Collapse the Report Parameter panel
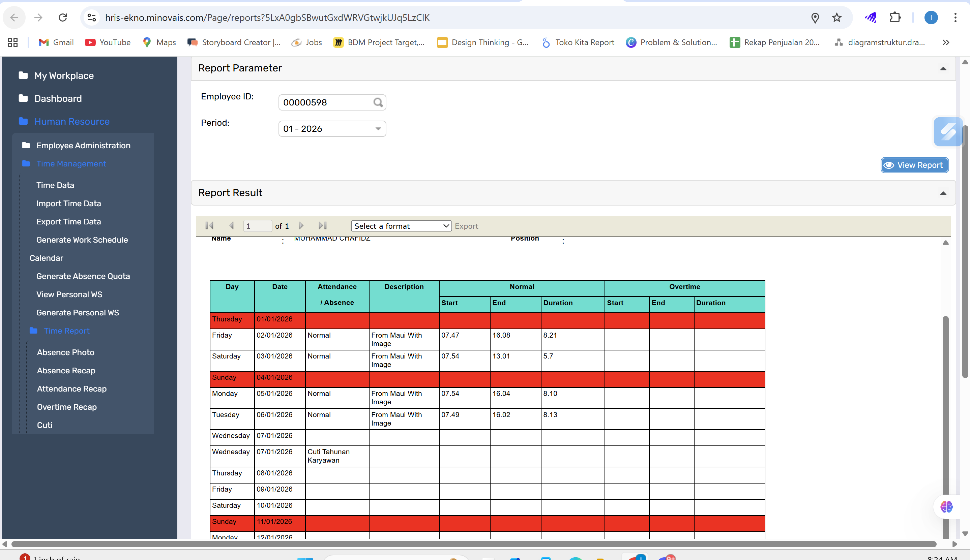Viewport: 970px width, 560px height. click(943, 69)
